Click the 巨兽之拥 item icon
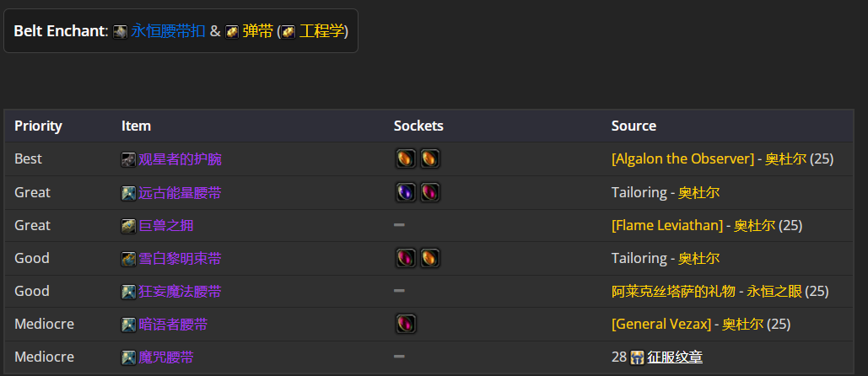Screen dimensions: 868x376 click(x=128, y=226)
